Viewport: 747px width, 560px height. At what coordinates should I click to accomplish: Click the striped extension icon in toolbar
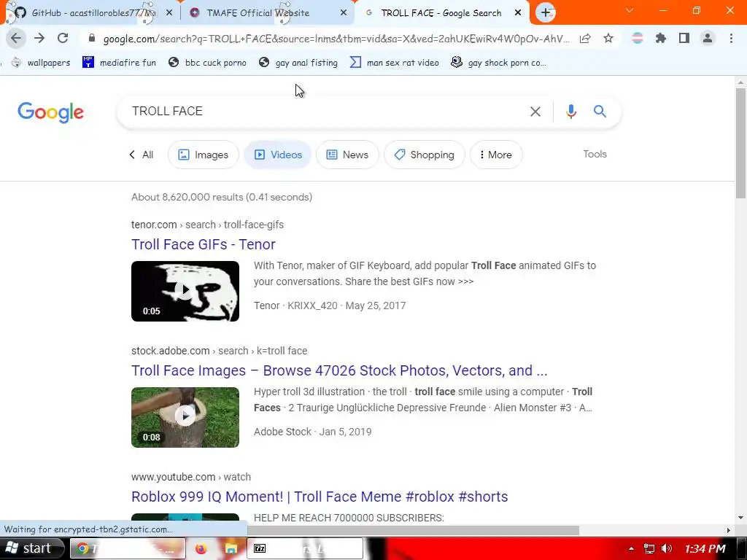tap(638, 38)
